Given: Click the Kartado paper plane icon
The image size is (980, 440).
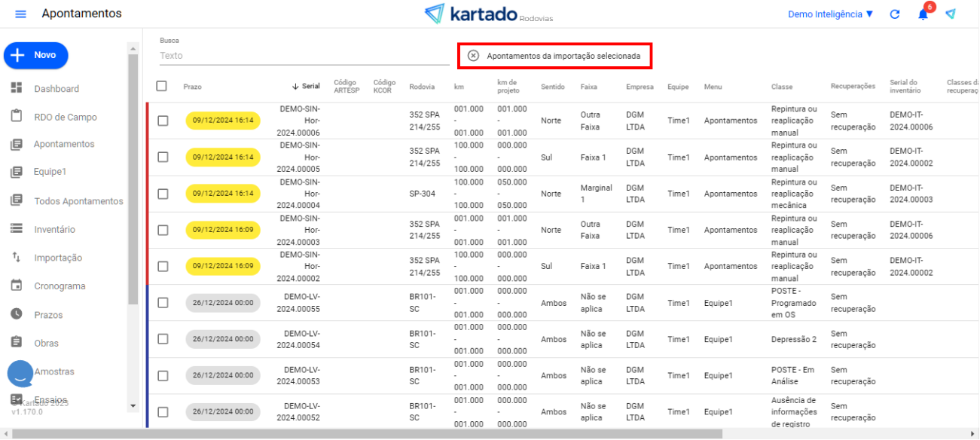Looking at the screenshot, I should tap(951, 14).
